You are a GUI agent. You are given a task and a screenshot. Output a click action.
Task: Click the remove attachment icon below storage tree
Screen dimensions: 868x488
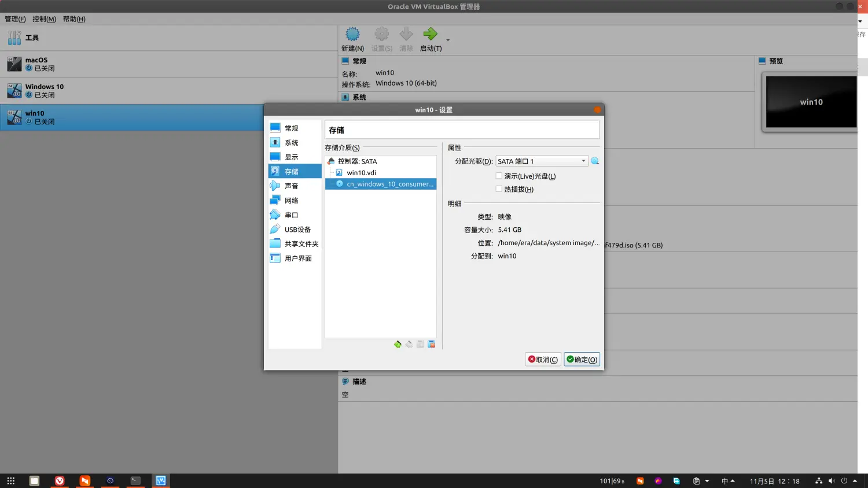coord(431,345)
